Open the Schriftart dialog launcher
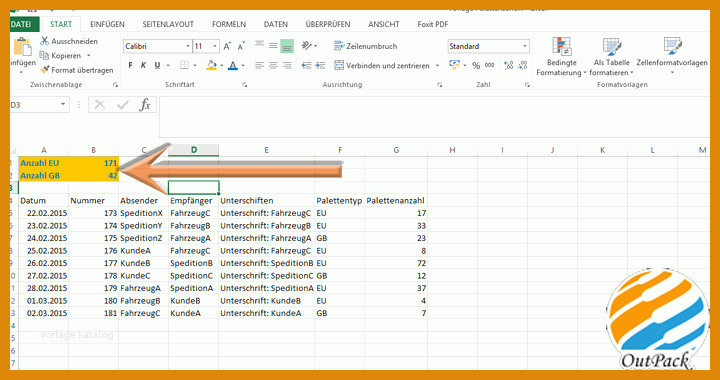The width and height of the screenshot is (720, 380). 245,84
